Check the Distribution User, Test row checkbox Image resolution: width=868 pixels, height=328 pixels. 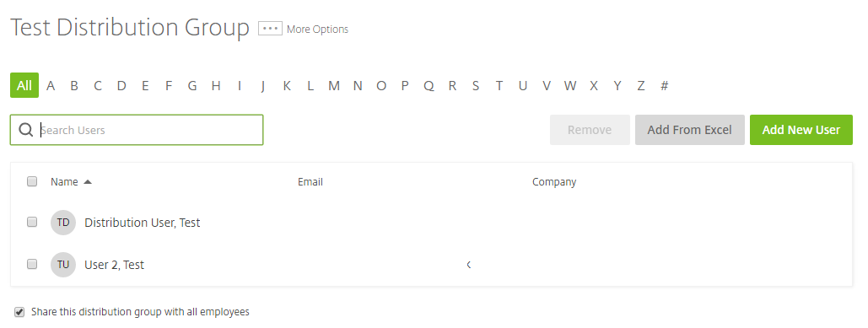point(32,222)
